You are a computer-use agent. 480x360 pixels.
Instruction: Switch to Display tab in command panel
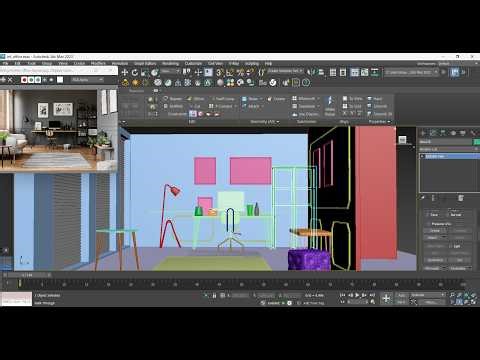point(463,133)
